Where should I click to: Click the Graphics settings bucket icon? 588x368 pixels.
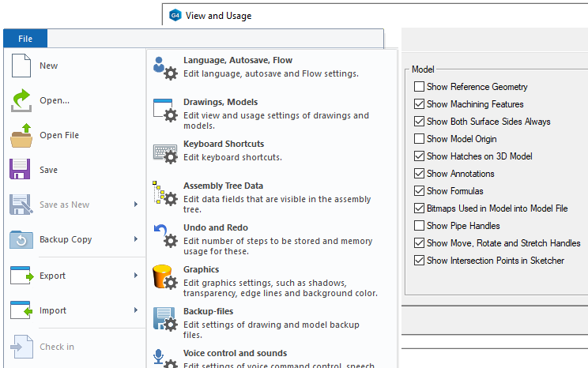point(164,277)
